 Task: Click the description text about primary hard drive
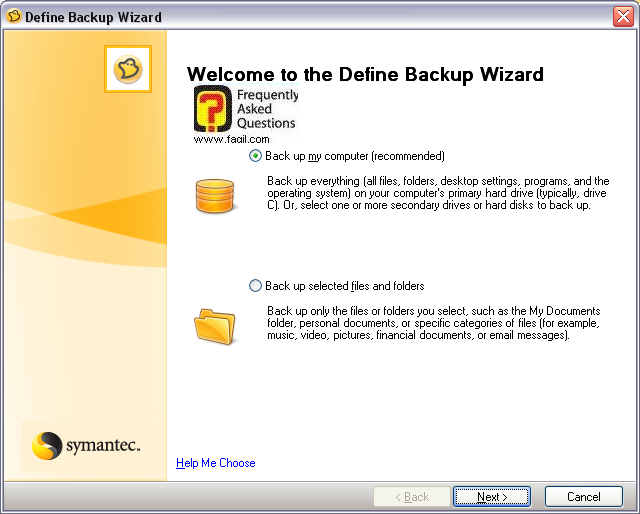tap(438, 194)
